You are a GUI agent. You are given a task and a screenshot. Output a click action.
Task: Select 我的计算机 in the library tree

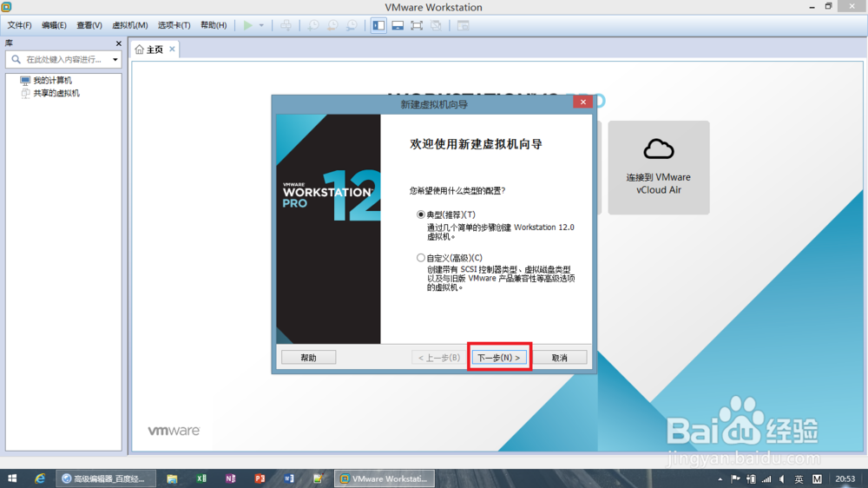click(x=52, y=80)
